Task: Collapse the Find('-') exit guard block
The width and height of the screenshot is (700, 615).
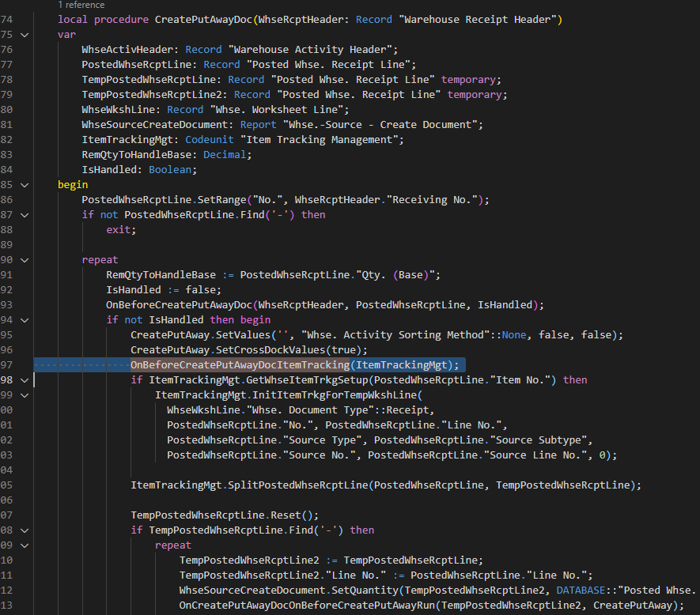Action: 23,214
